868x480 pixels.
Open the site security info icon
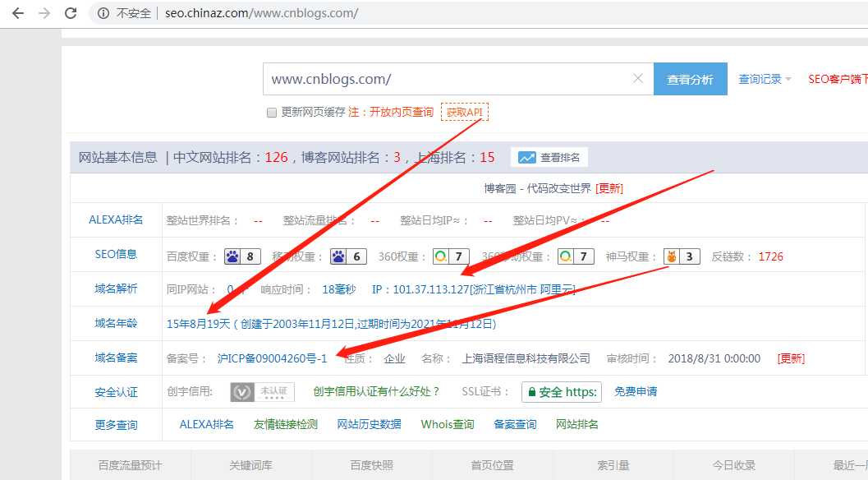click(x=103, y=13)
